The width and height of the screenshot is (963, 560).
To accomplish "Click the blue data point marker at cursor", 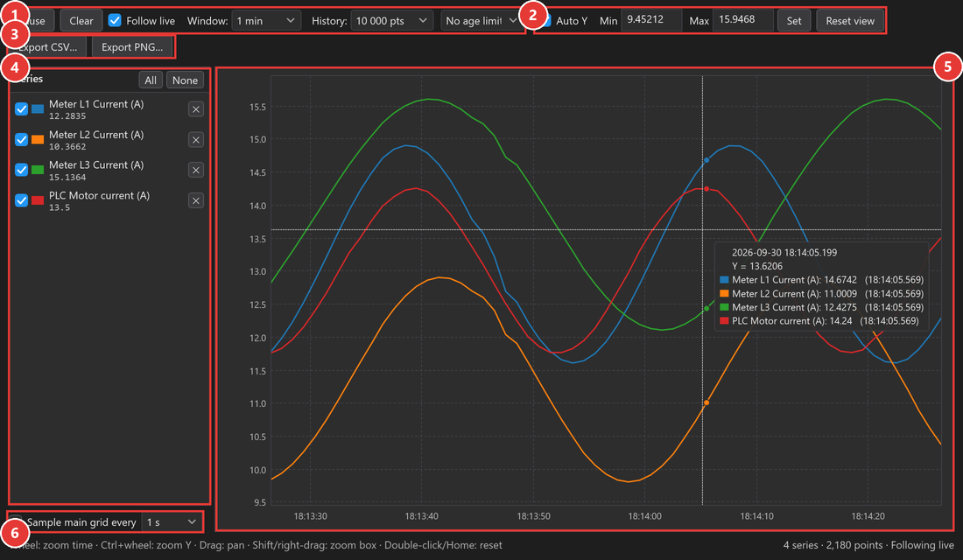I will click(706, 159).
